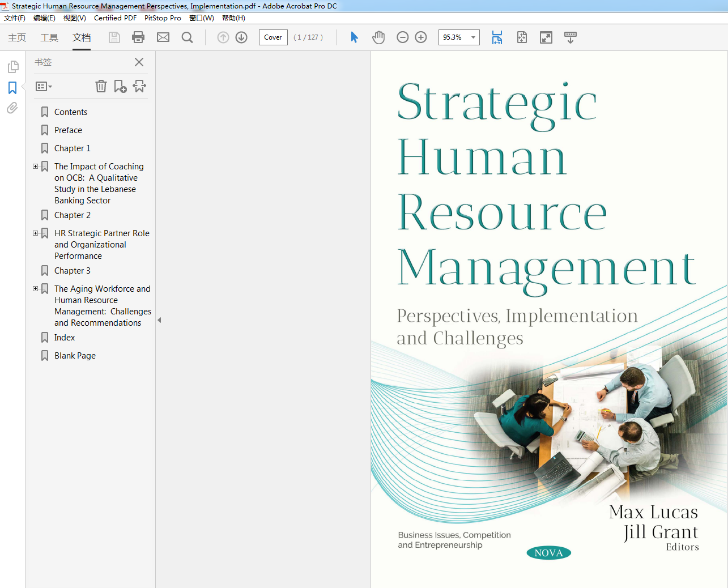Viewport: 728px width, 588px height.
Task: Open the Page Thumbnails sidebar icon
Action: point(13,67)
